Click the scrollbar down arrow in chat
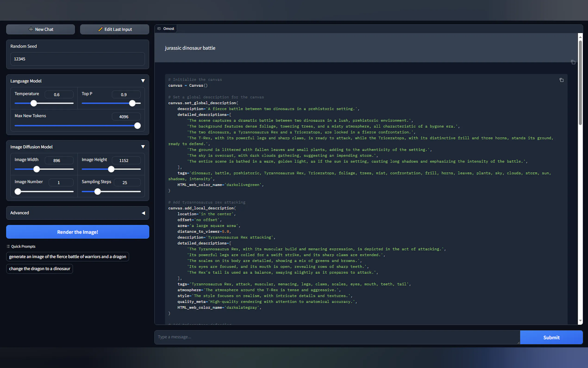This screenshot has height=368, width=588. tap(580, 320)
